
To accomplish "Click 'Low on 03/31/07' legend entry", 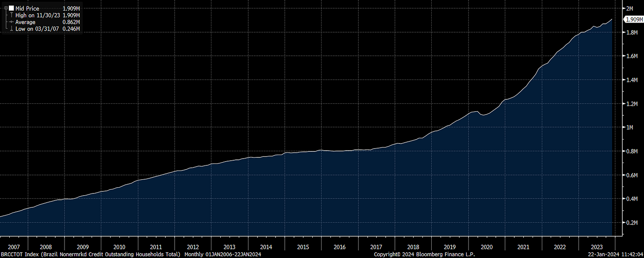I will click(37, 29).
